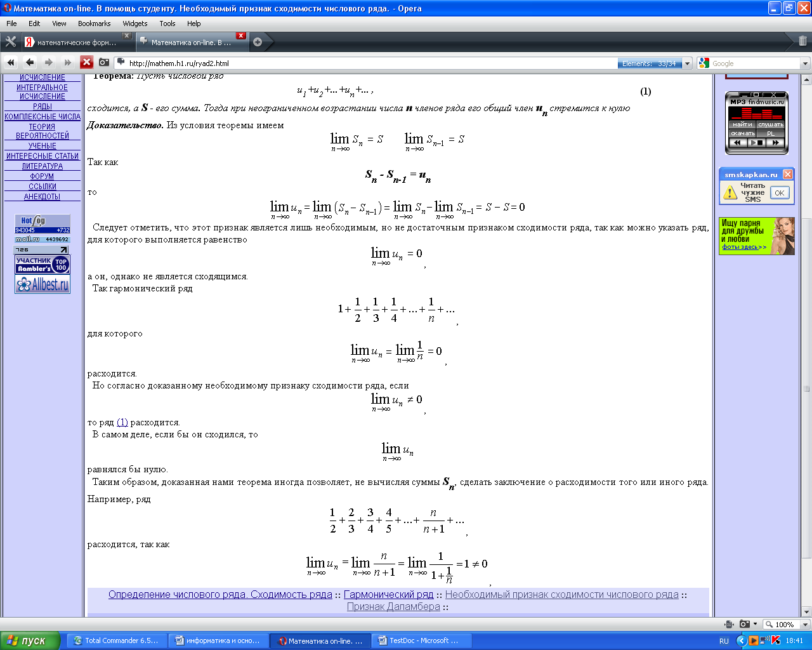Close the smskapkan.ru banner X
Image resolution: width=812 pixels, height=650 pixels.
tap(787, 174)
